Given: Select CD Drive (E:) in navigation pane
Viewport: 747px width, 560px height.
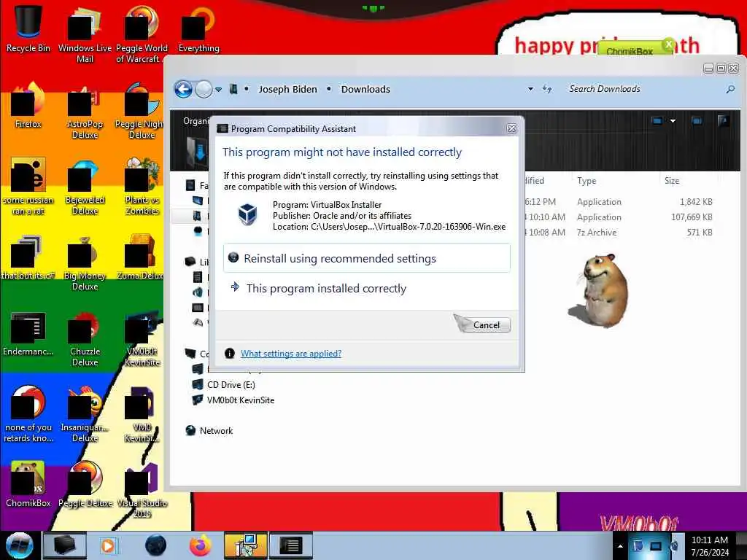Looking at the screenshot, I should coord(231,385).
